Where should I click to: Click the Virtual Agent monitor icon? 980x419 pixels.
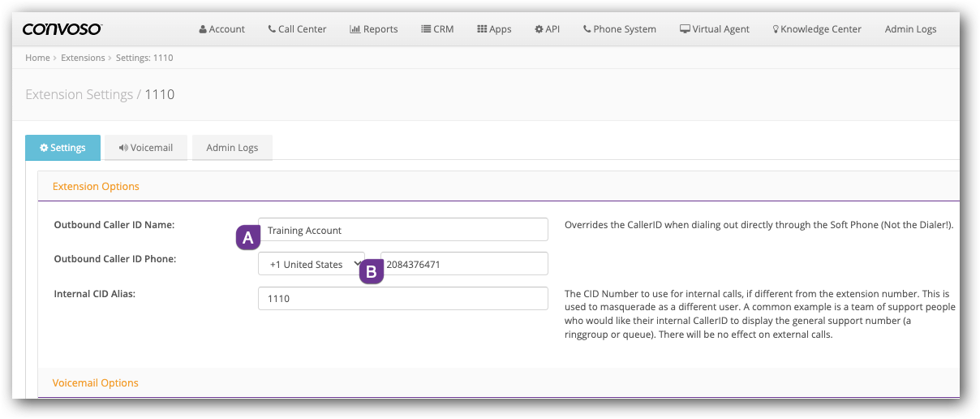(685, 29)
